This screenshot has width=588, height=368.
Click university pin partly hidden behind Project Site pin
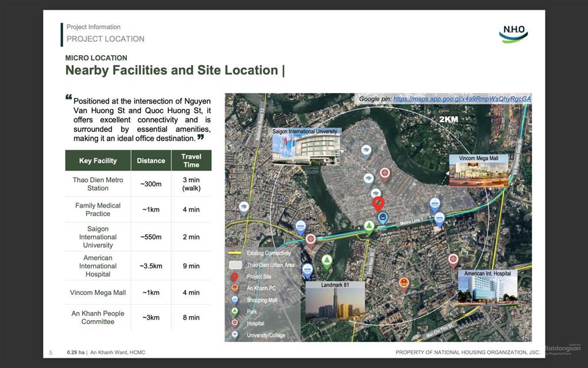[x=376, y=193]
